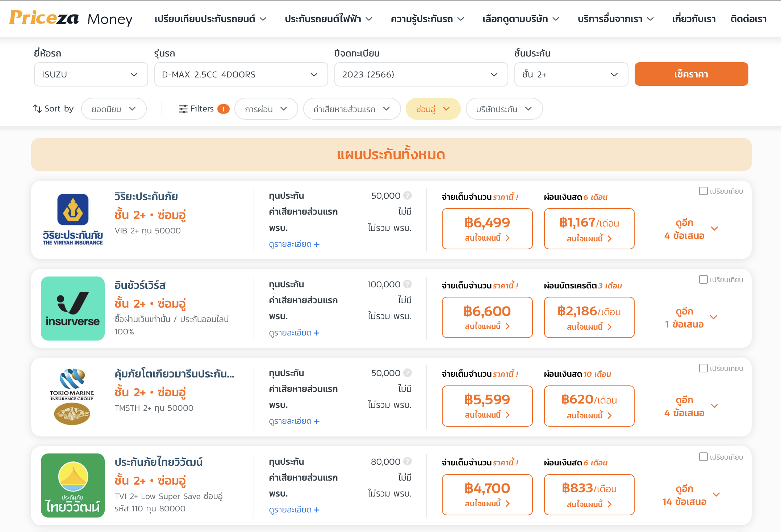Select the ฿6,600 full payment plan
Image resolution: width=781 pixels, height=532 pixels.
pyautogui.click(x=487, y=317)
